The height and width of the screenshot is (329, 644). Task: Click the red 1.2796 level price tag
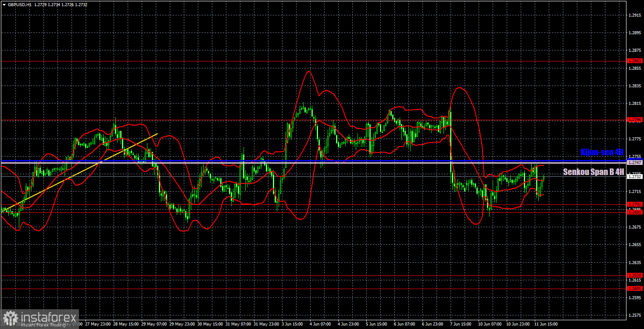coord(635,119)
